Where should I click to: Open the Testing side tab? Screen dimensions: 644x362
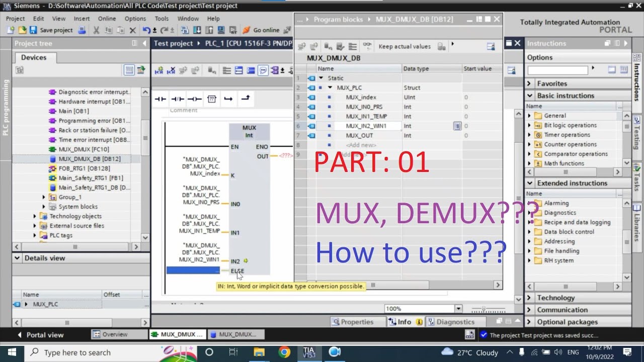(637, 138)
